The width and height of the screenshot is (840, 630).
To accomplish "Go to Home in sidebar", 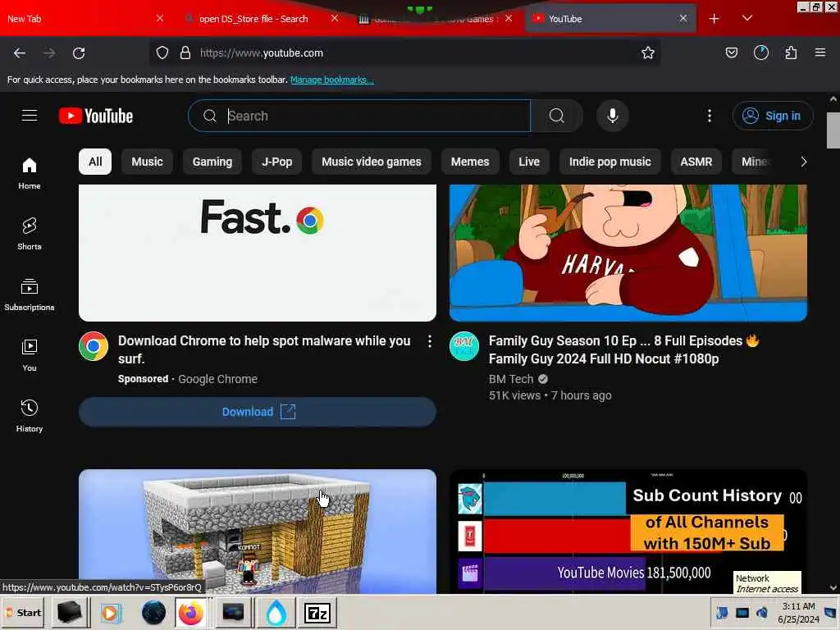I will 30,174.
